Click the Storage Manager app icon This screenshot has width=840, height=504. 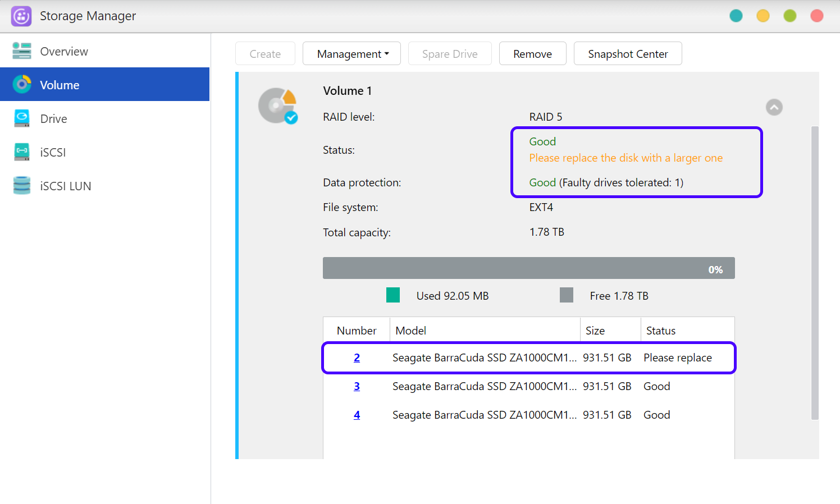[x=21, y=16]
